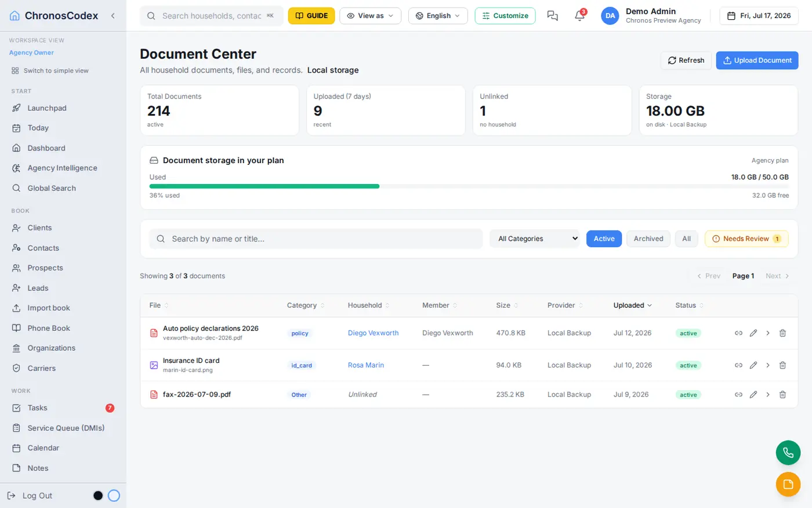Copy link for Auto policy declarations 2026
Screen dimensions: 812x508
pyautogui.click(x=738, y=333)
